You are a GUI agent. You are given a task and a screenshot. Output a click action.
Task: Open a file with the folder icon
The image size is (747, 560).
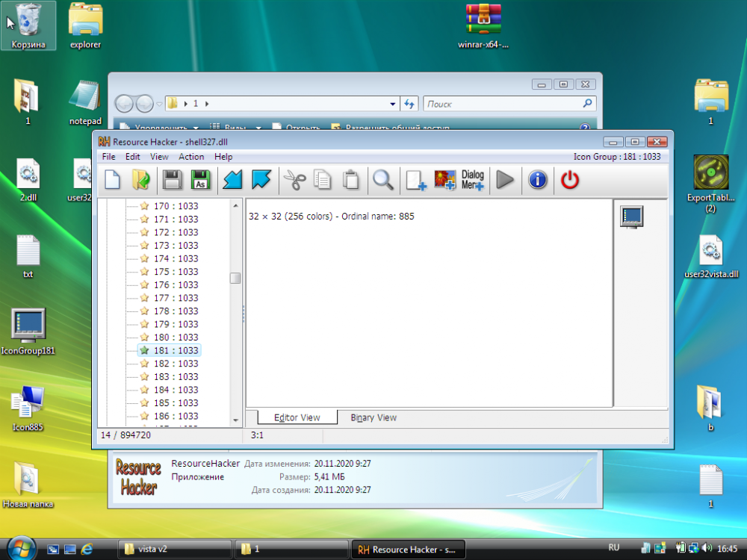tap(140, 180)
